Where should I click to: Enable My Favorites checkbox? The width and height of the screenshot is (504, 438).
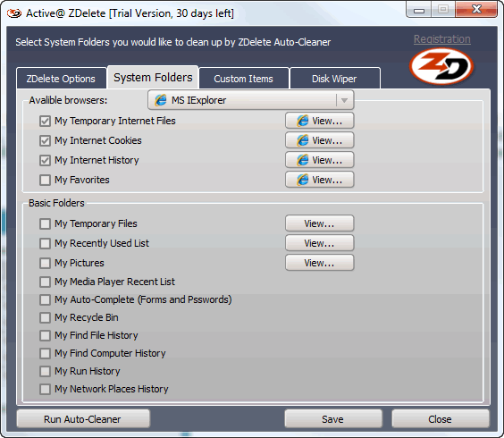(x=45, y=180)
